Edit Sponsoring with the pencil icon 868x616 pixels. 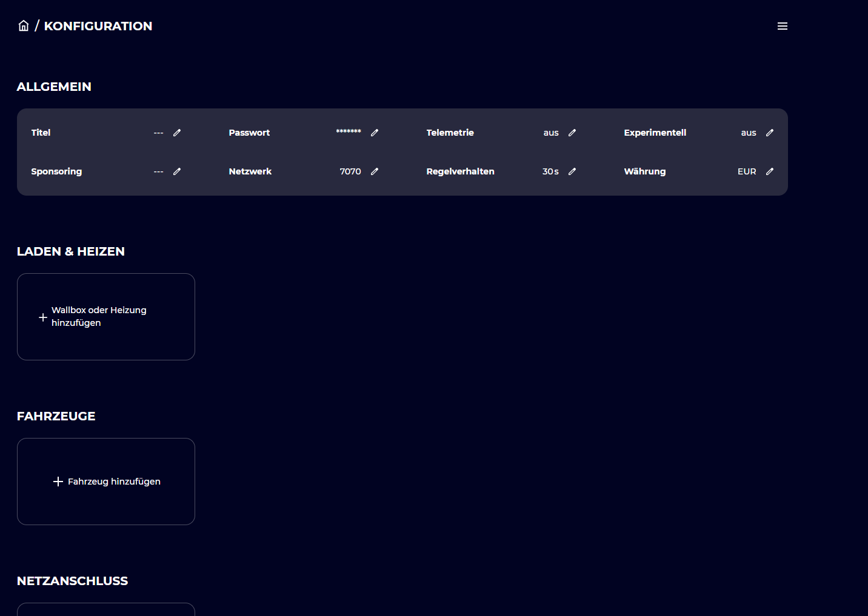[177, 171]
